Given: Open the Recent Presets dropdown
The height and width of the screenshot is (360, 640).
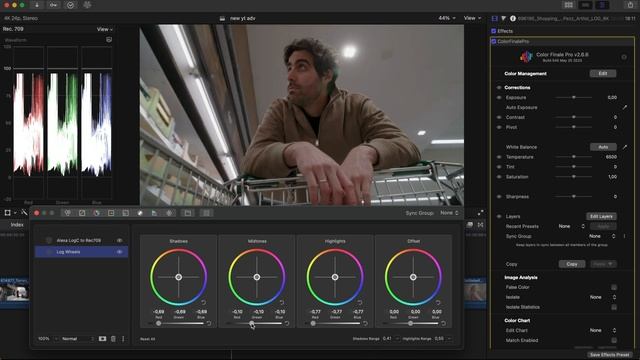Looking at the screenshot, I should 571,226.
